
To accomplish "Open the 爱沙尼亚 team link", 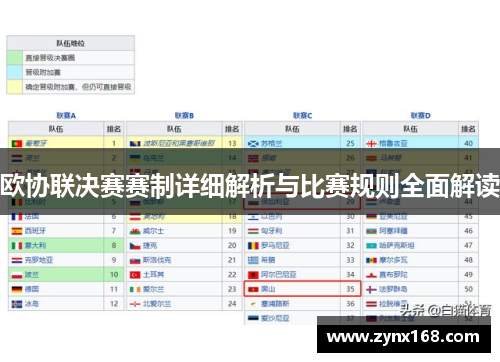I will point(275,318).
